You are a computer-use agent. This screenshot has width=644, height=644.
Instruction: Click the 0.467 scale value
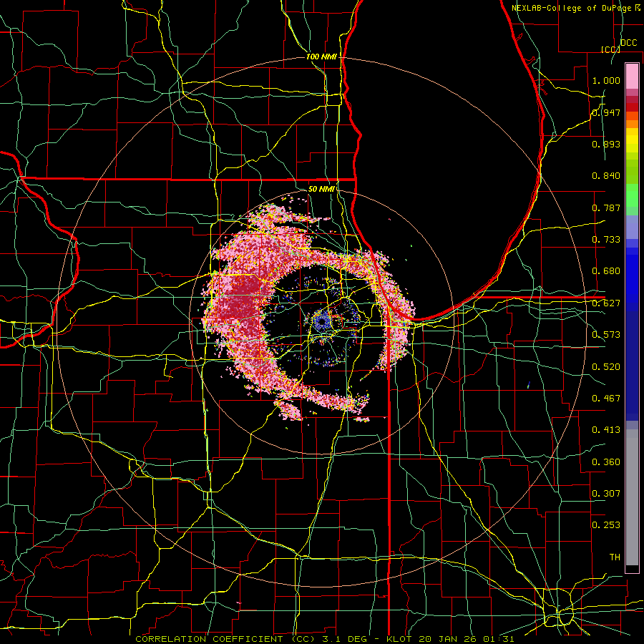[x=606, y=399]
